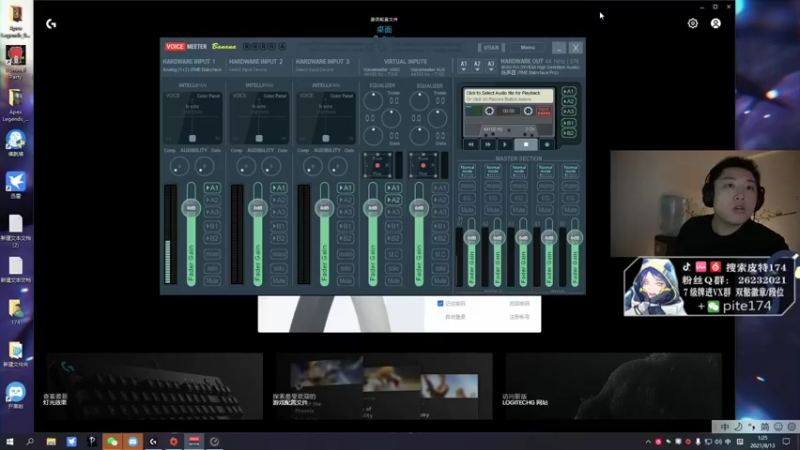Enable B1 routing on the cassette recorder
Image resolution: width=800 pixels, height=450 pixels.
(x=569, y=123)
